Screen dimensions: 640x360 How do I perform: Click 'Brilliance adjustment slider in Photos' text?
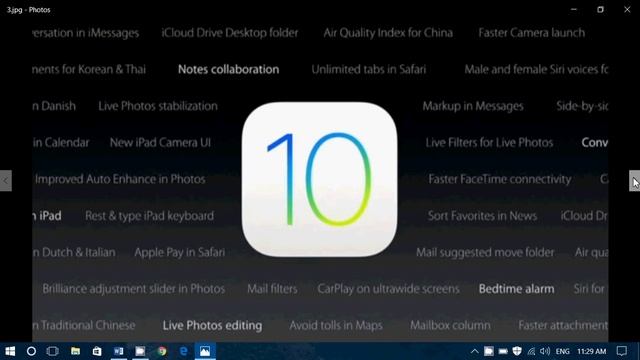(134, 289)
